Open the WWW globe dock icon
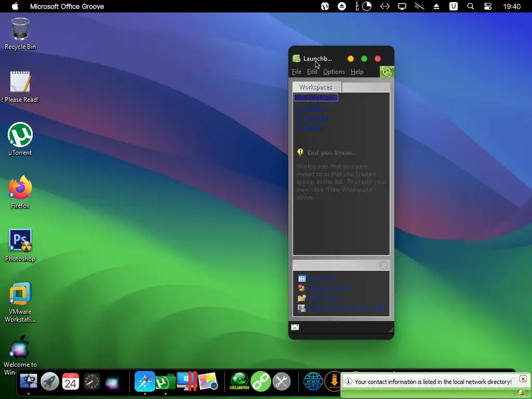Image resolution: width=532 pixels, height=399 pixels. pos(313,381)
